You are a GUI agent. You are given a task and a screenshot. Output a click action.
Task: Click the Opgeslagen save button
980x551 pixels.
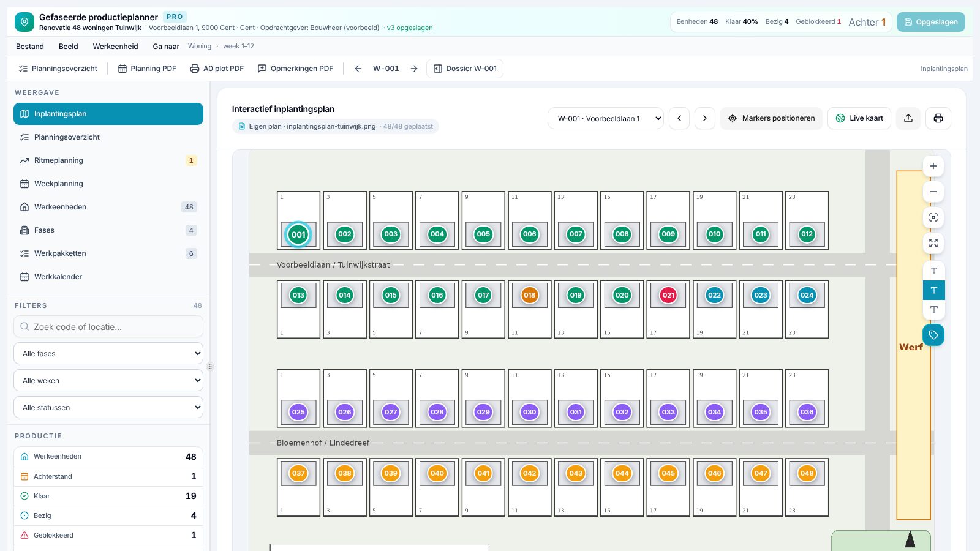pos(931,22)
